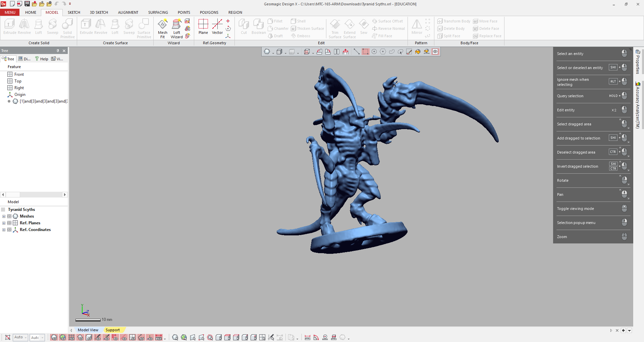Screen dimensions: 644x342
Task: Click the flip viewpoint icon in view toolbar
Action: pyautogui.click(x=336, y=52)
